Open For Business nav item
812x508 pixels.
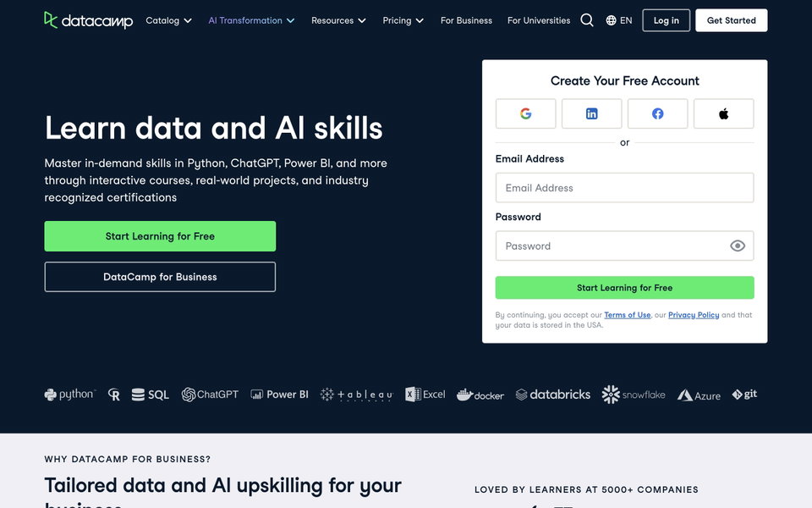tap(466, 20)
